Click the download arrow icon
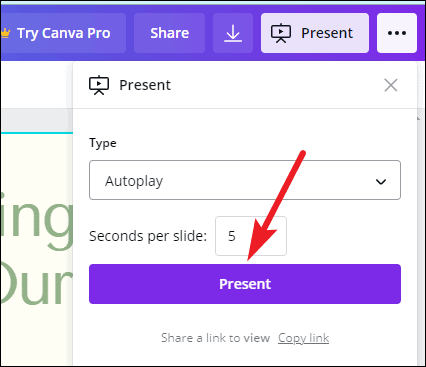 (x=233, y=33)
